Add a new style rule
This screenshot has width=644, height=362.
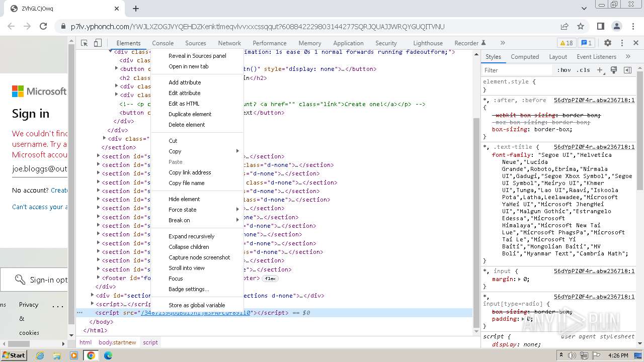[600, 70]
